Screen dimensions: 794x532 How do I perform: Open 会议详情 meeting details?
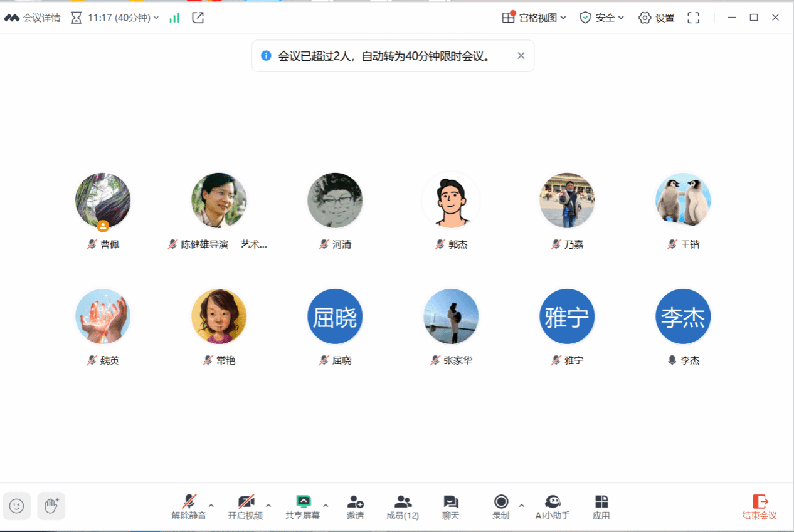coord(33,18)
